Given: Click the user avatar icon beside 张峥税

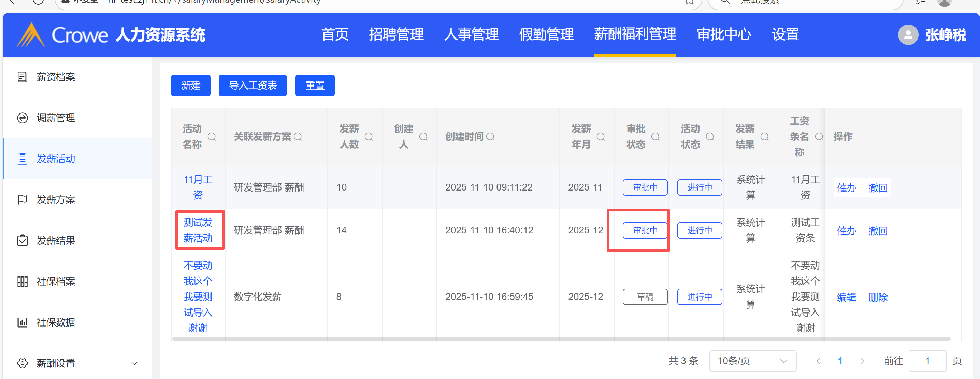Looking at the screenshot, I should (x=908, y=35).
